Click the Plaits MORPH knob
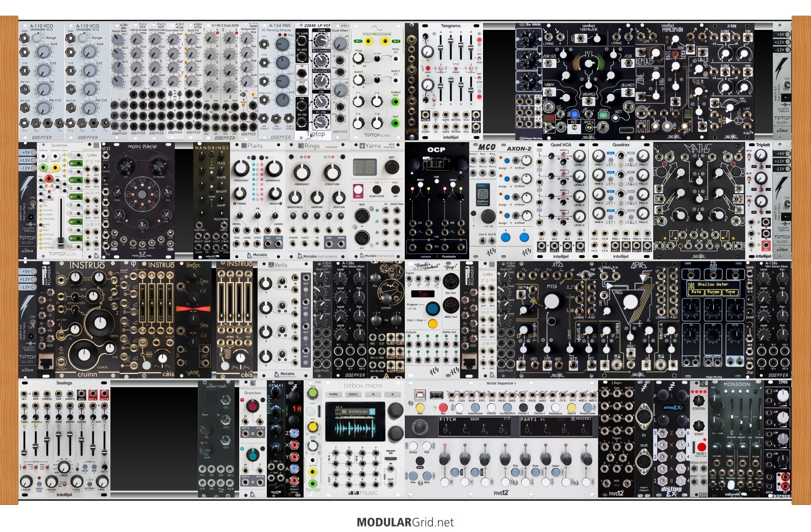The width and height of the screenshot is (811, 532). (275, 194)
